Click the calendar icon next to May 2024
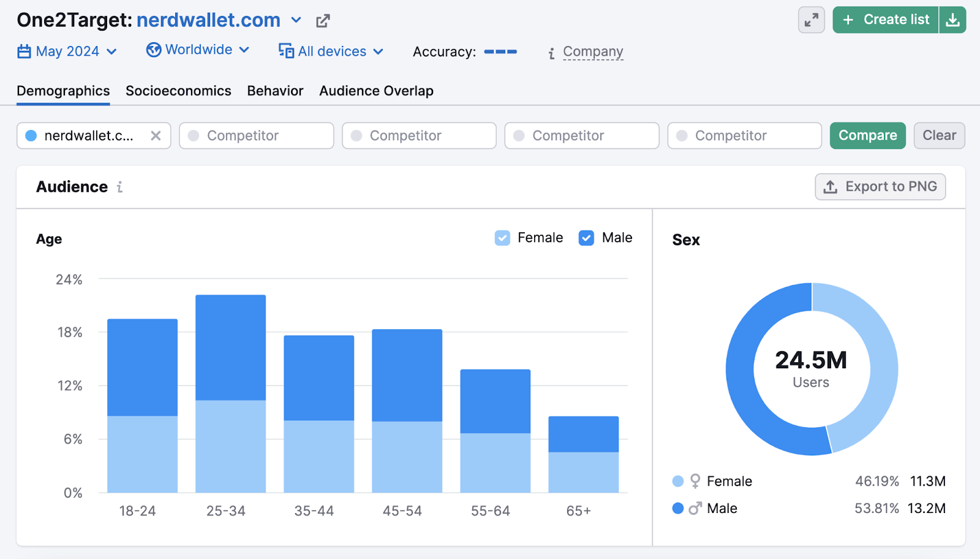The image size is (980, 559). point(24,51)
